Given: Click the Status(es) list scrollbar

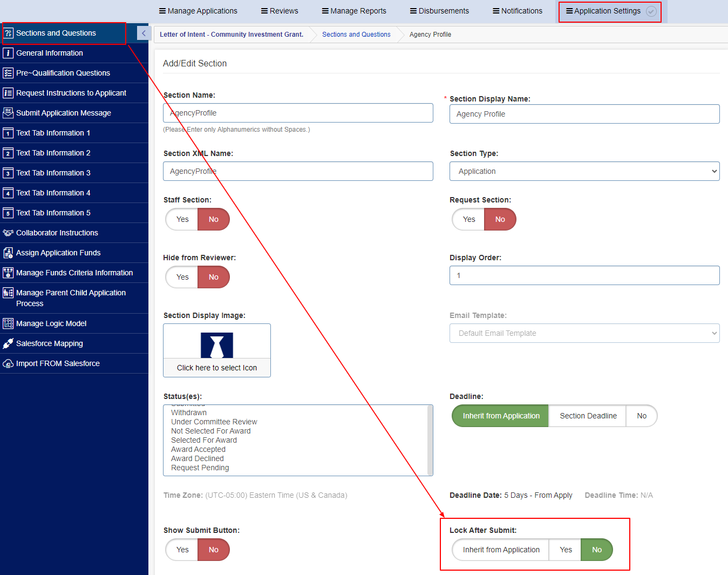Looking at the screenshot, I should 430,440.
